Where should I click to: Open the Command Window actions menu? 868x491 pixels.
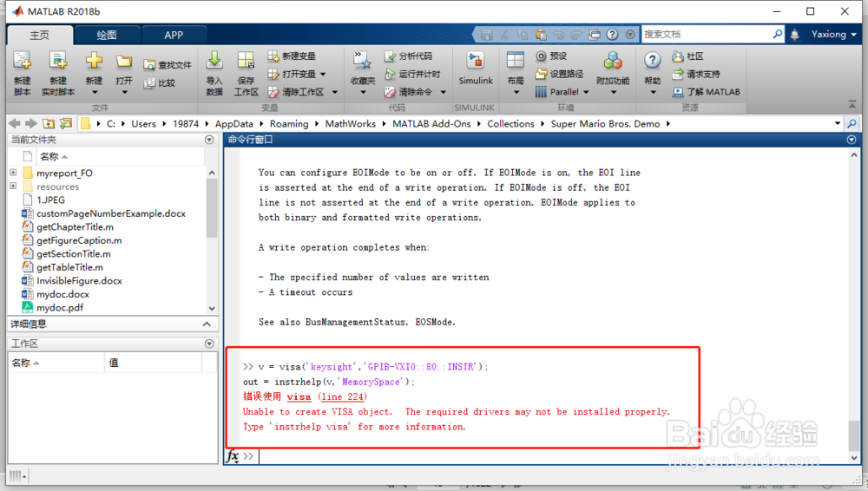click(852, 140)
